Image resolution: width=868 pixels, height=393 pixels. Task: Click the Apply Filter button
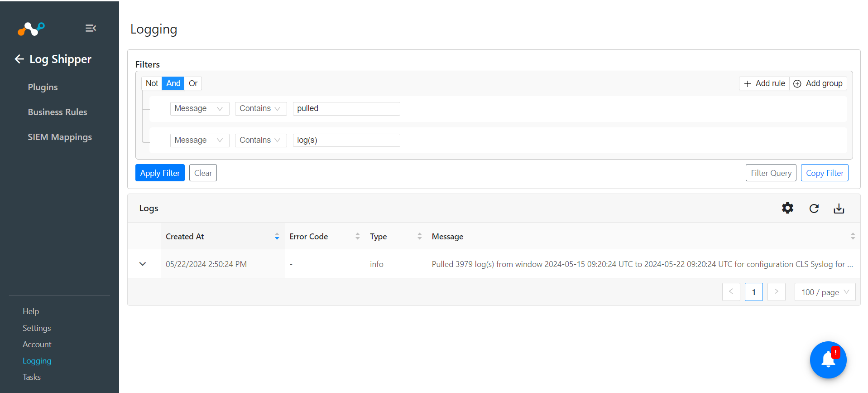160,173
